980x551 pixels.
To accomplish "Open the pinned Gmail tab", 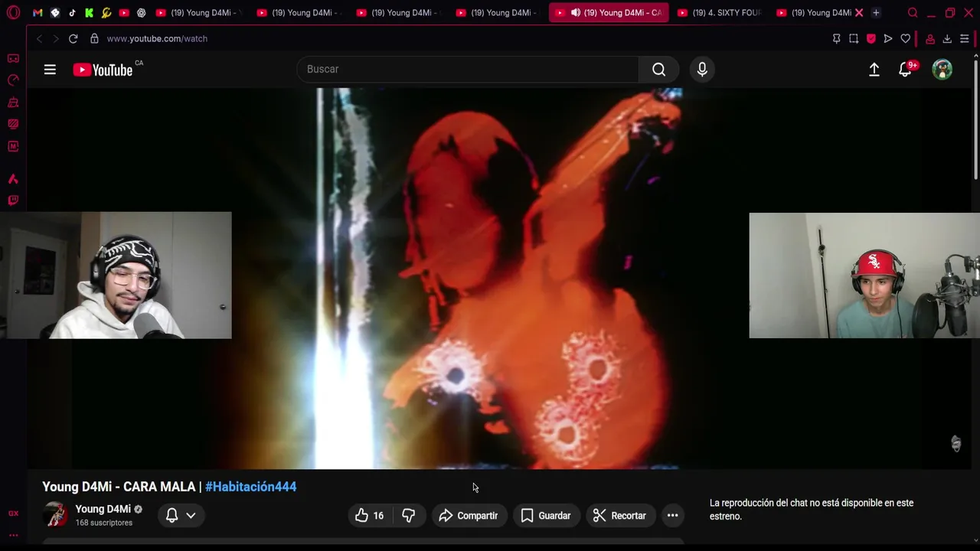I will pos(38,13).
